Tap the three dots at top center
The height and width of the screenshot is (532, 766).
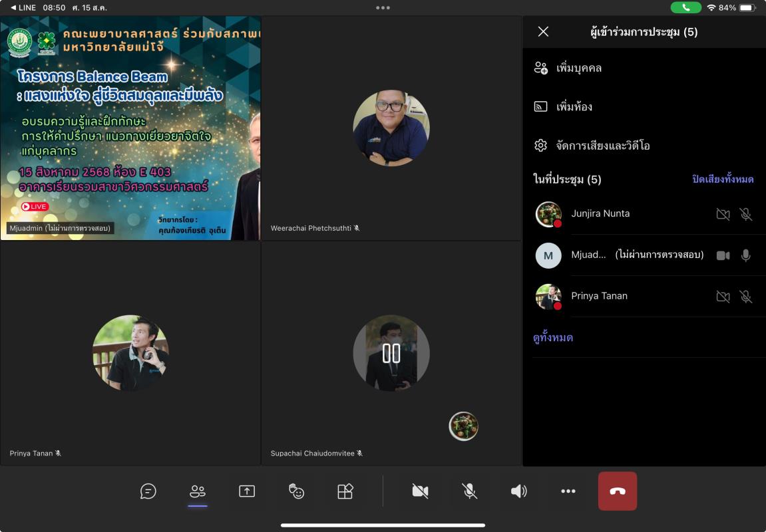click(383, 8)
